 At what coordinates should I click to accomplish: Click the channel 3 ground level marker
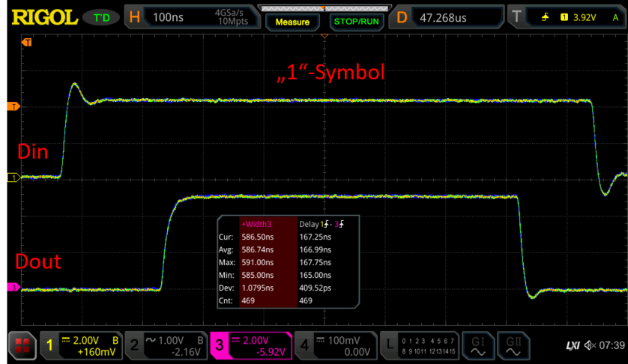coord(11,287)
